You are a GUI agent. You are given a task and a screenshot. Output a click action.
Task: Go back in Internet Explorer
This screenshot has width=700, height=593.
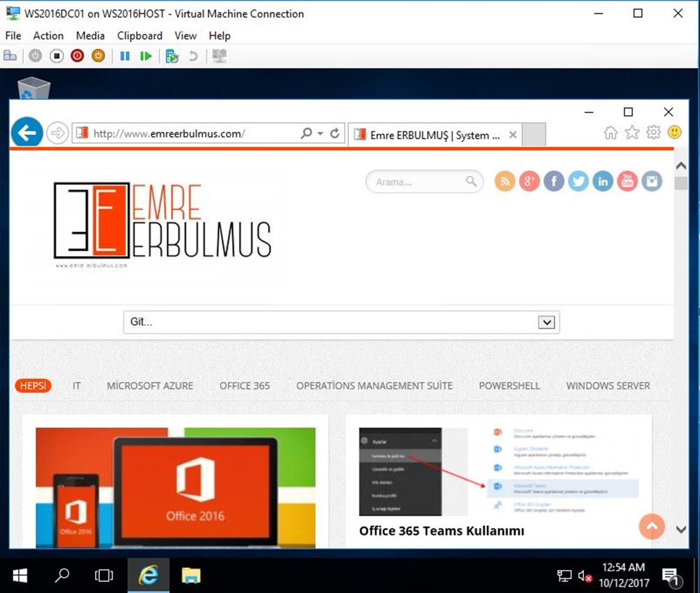pos(27,132)
